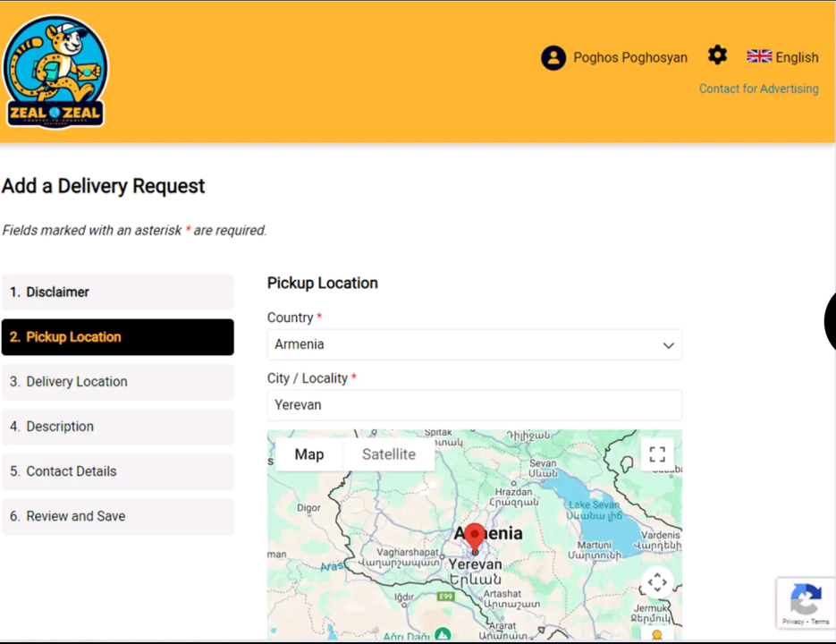Click the Poghos Poghosyan username

(x=630, y=57)
